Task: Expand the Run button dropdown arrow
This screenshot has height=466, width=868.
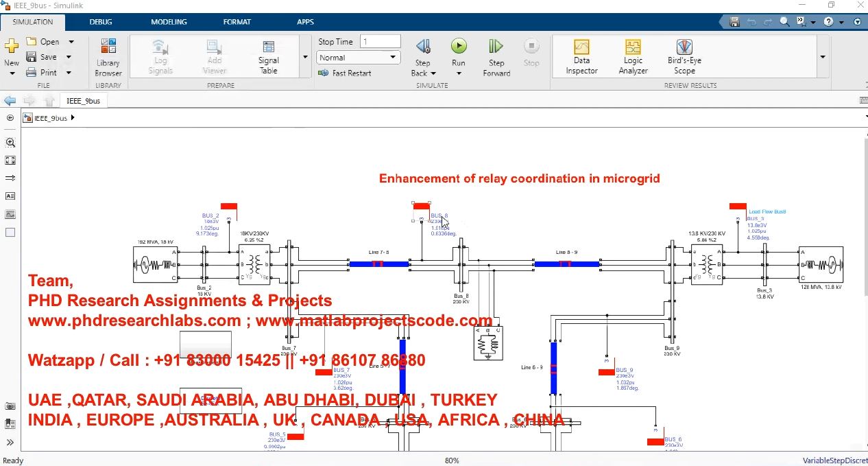Action: 458,73
